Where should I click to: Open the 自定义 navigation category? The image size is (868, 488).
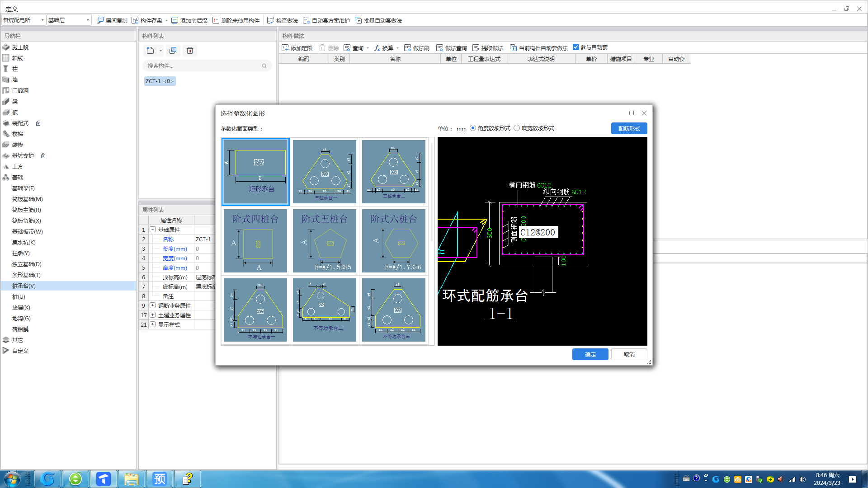pos(20,351)
